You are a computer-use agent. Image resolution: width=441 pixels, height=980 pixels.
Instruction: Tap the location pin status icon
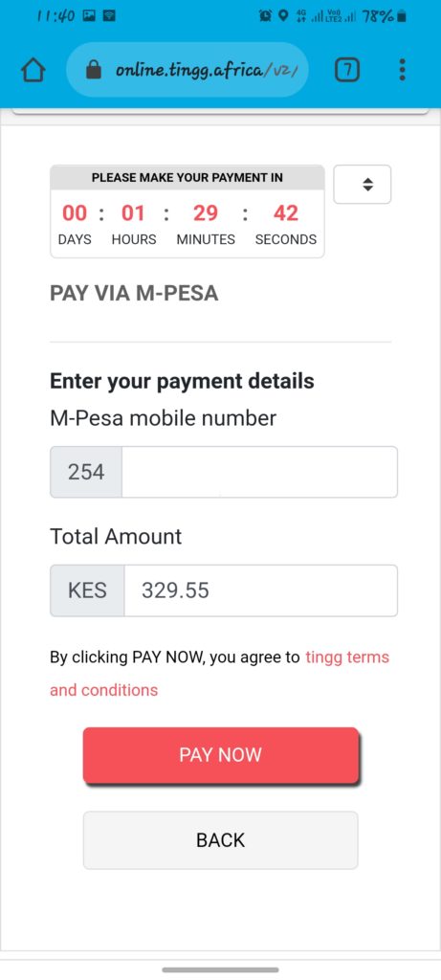[x=283, y=16]
